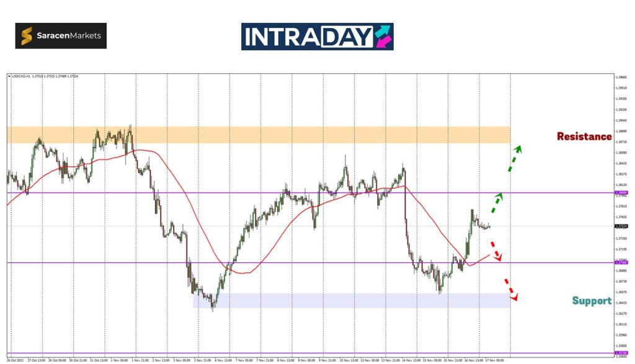Click the red dashed arrow above the 1.3700 line
The image size is (635, 364).
(495, 252)
